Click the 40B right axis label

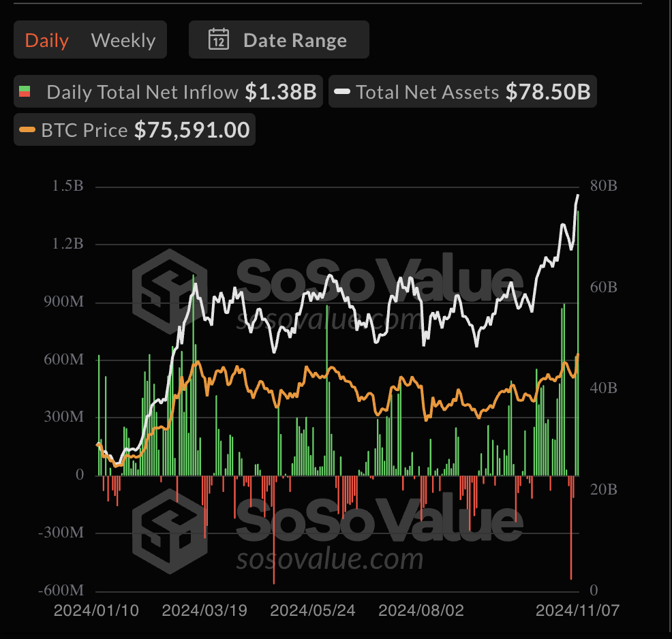(x=603, y=388)
